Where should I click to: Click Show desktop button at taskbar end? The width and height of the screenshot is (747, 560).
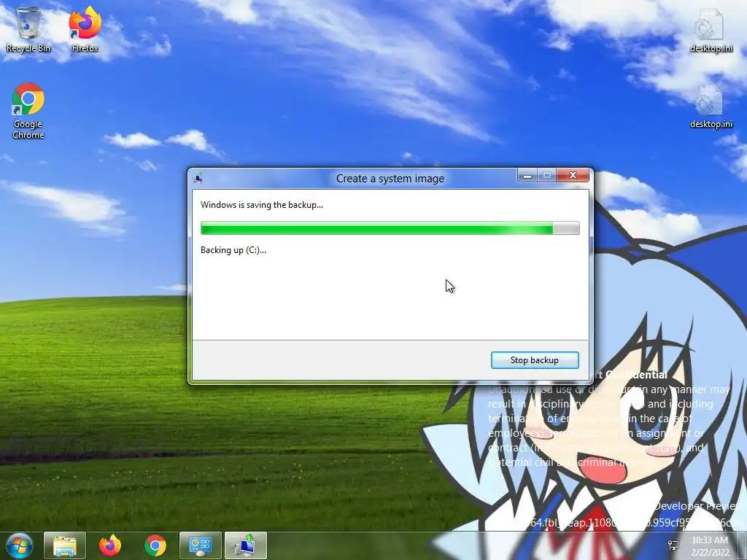coord(742,545)
